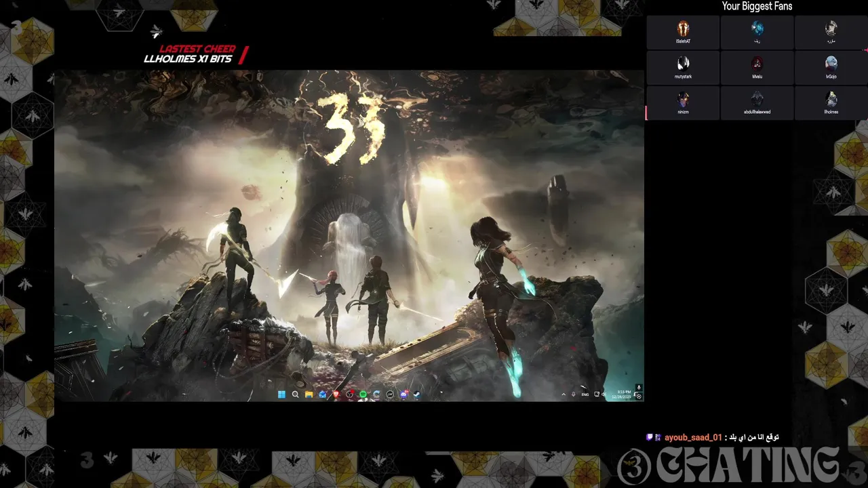Open abdullhalawwad fan card
Screen dimensions: 868x488
(757, 102)
